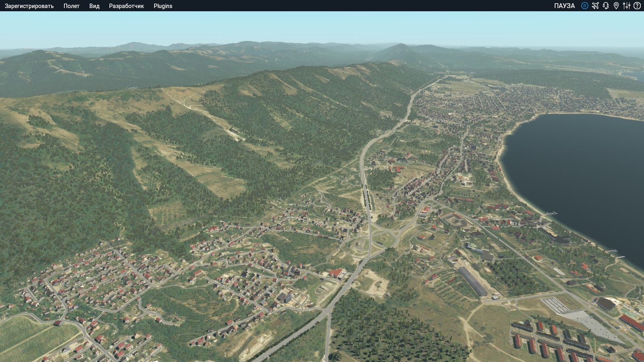Click the ПАУЗА status label
This screenshot has height=362, width=644.
pos(564,6)
